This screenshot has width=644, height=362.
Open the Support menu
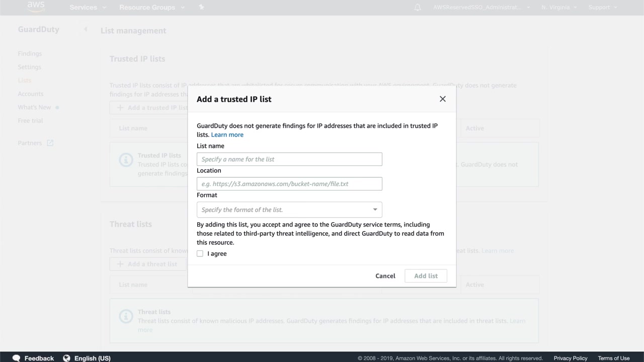coord(602,8)
